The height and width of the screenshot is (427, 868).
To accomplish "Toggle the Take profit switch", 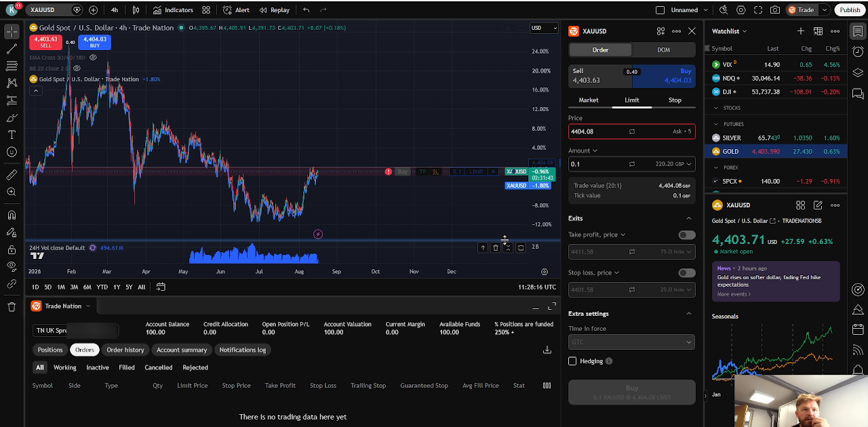I will 687,235.
